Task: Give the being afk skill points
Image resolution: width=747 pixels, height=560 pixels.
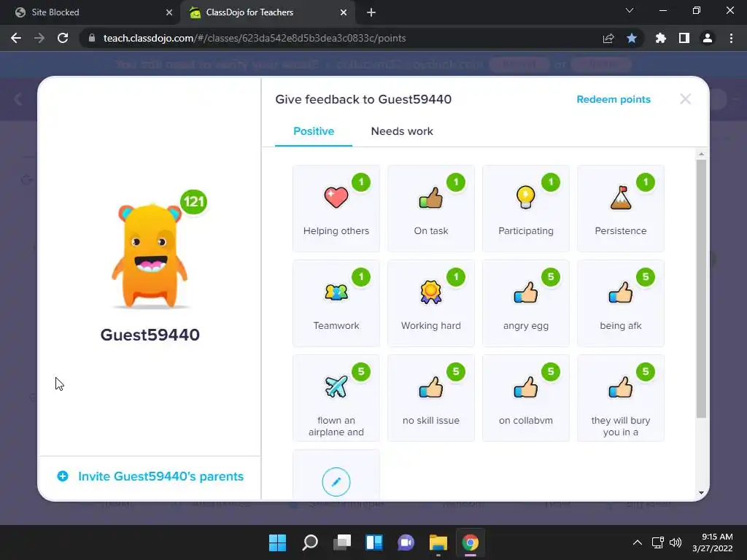Action: coord(620,303)
